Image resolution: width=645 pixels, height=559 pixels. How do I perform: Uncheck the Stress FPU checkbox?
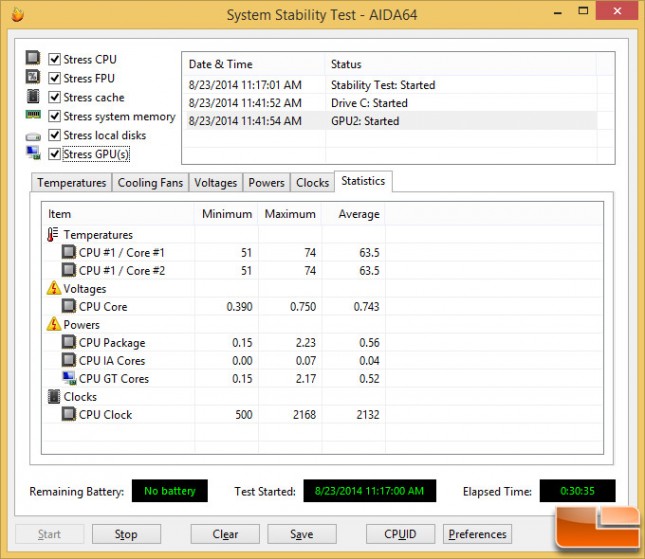coord(54,78)
